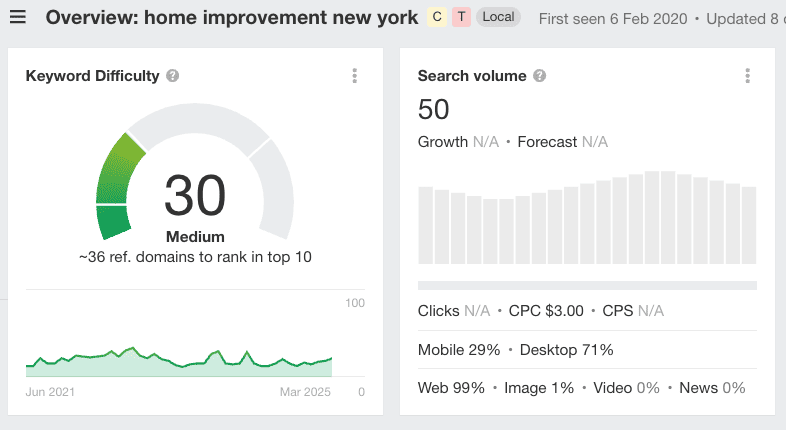Click the Desktop 71% label
The width and height of the screenshot is (786, 430).
[567, 350]
